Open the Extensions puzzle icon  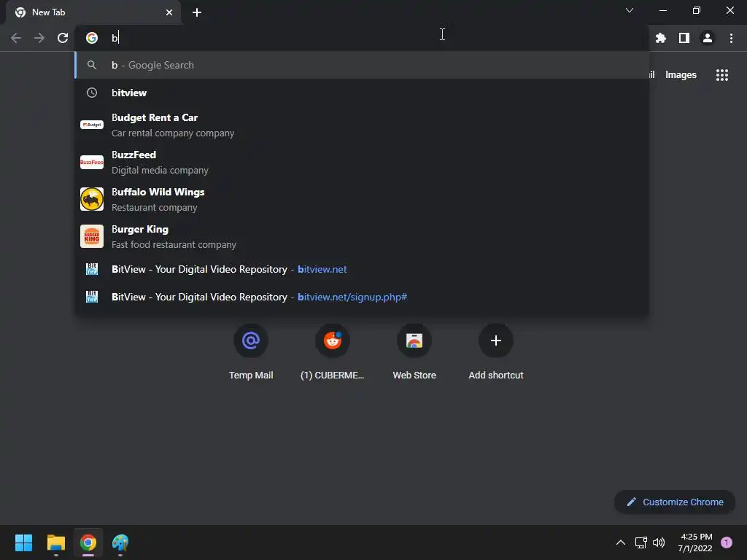click(x=661, y=38)
